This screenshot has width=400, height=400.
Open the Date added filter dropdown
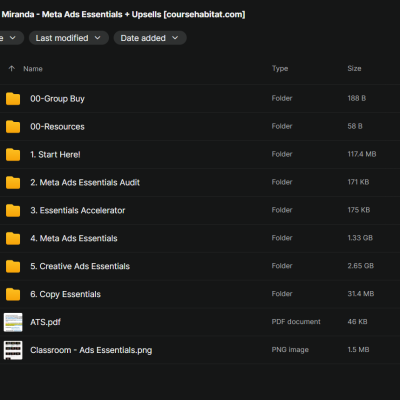coord(150,38)
